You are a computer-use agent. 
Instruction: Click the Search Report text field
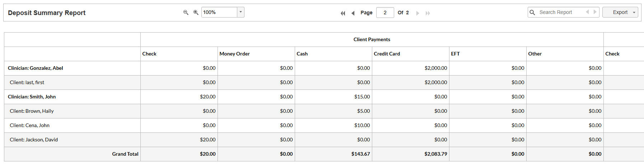click(x=560, y=12)
